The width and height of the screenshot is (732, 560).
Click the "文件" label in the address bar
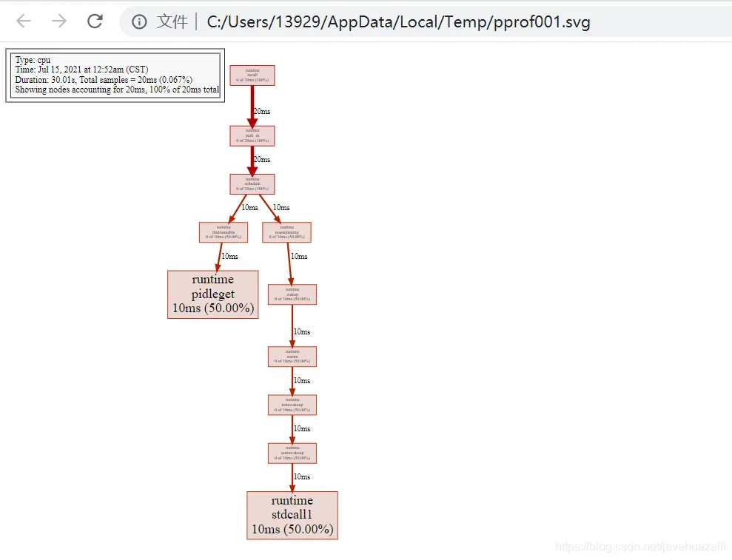click(172, 21)
